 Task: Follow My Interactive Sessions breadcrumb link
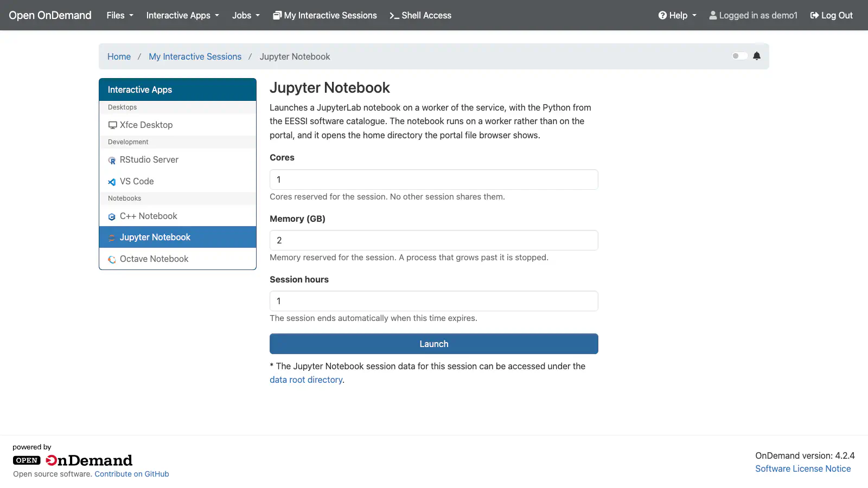click(x=195, y=56)
